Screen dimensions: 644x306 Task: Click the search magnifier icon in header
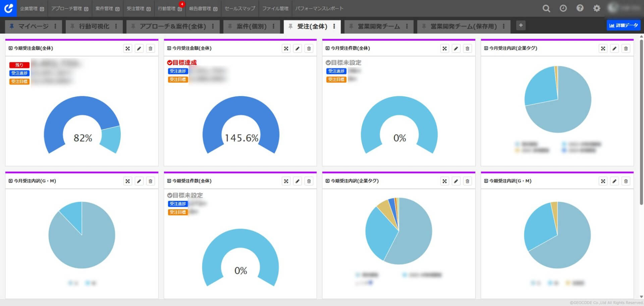coord(546,9)
